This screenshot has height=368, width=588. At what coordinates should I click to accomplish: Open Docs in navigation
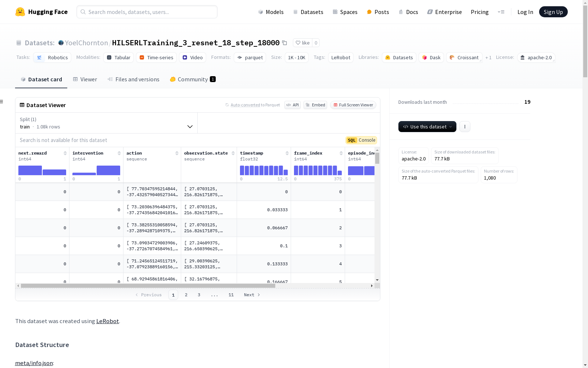click(408, 12)
